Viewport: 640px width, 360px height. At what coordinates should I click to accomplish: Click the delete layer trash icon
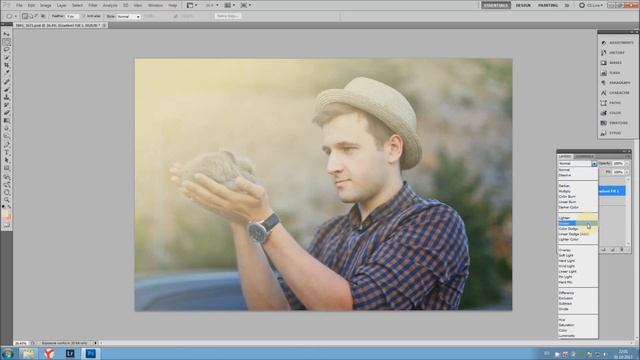coord(622,249)
